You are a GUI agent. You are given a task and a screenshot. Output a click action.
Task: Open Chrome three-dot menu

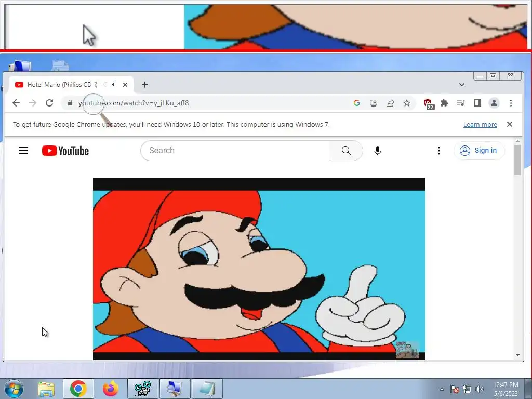(x=511, y=103)
